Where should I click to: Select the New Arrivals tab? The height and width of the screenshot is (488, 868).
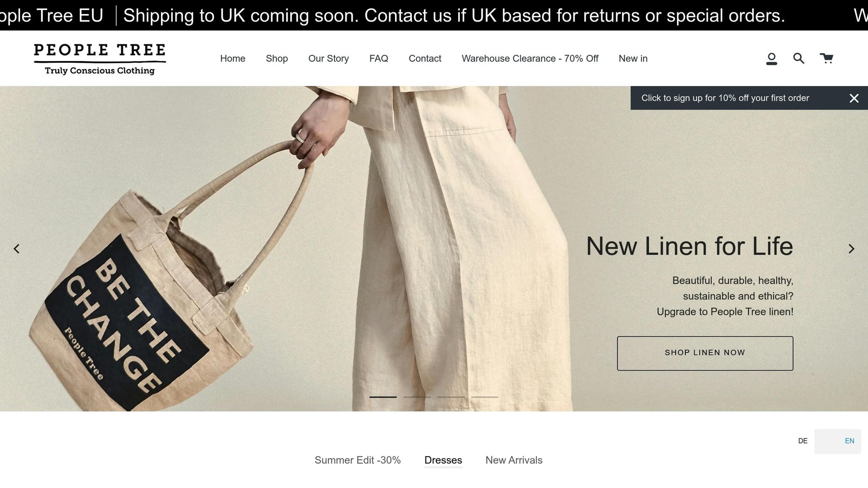[514, 460]
